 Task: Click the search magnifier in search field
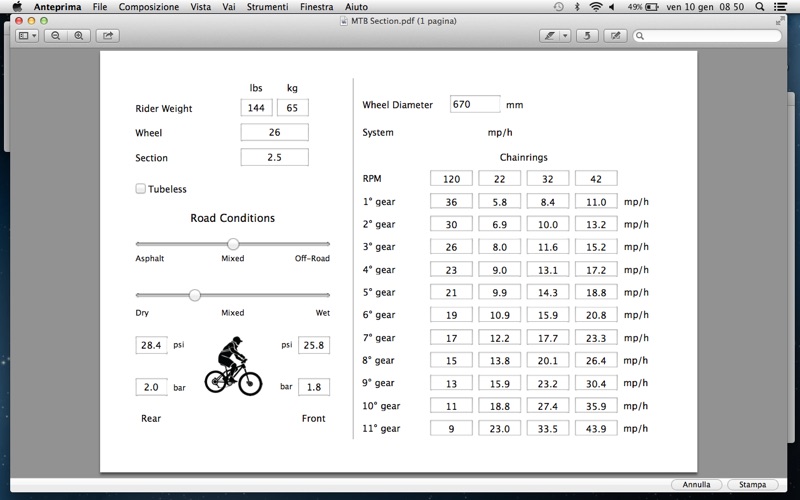[x=640, y=36]
